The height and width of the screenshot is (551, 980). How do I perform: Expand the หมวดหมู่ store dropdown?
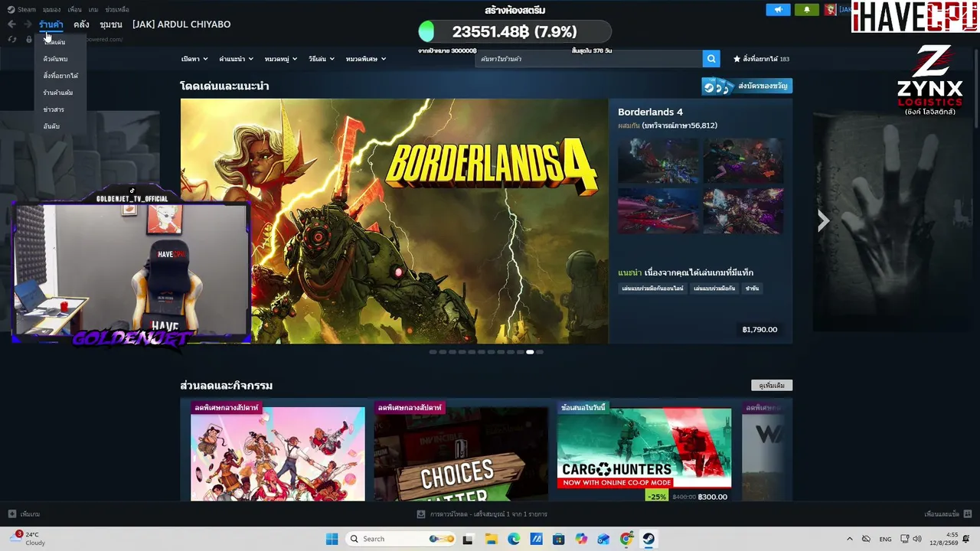point(280,59)
